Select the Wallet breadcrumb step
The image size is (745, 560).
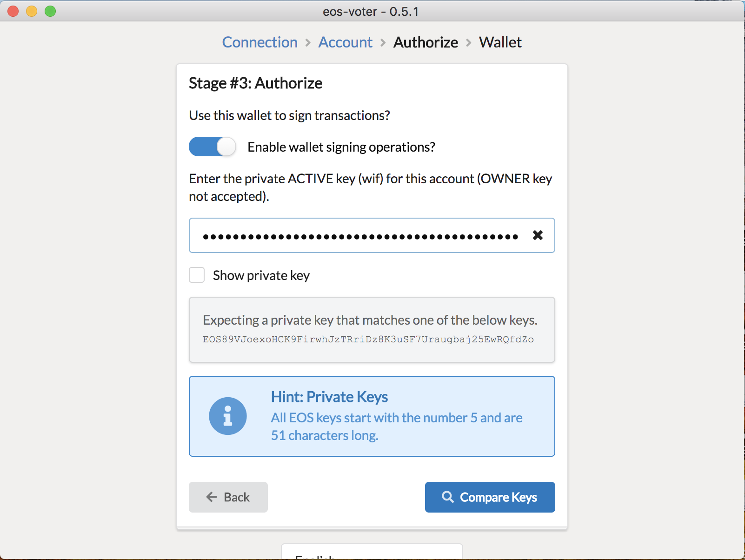pyautogui.click(x=500, y=42)
